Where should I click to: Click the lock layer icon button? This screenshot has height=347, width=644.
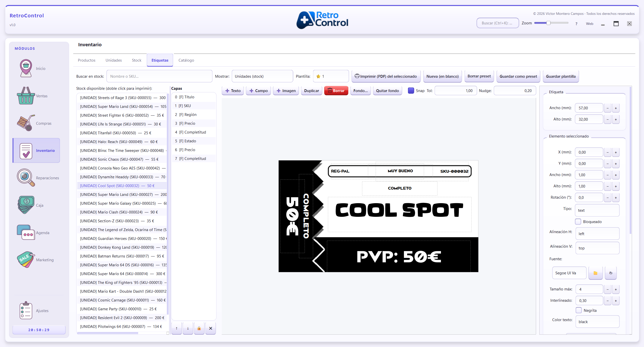[x=199, y=328]
